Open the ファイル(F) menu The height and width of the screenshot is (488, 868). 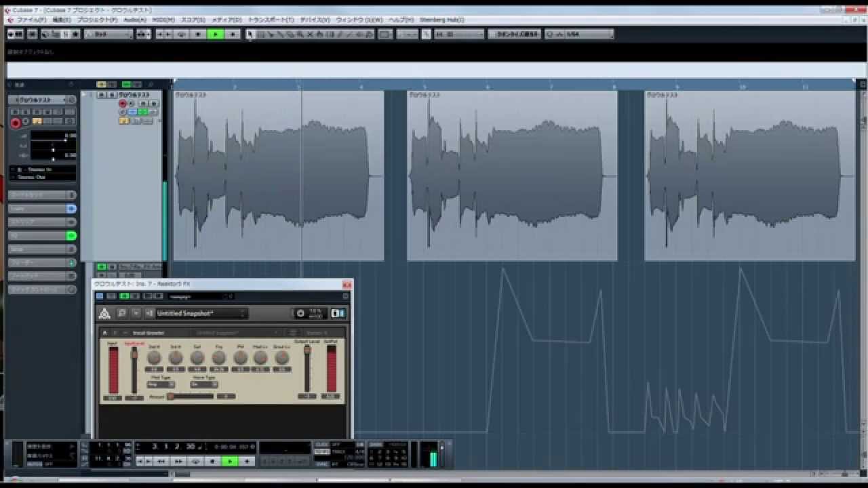tap(32, 20)
